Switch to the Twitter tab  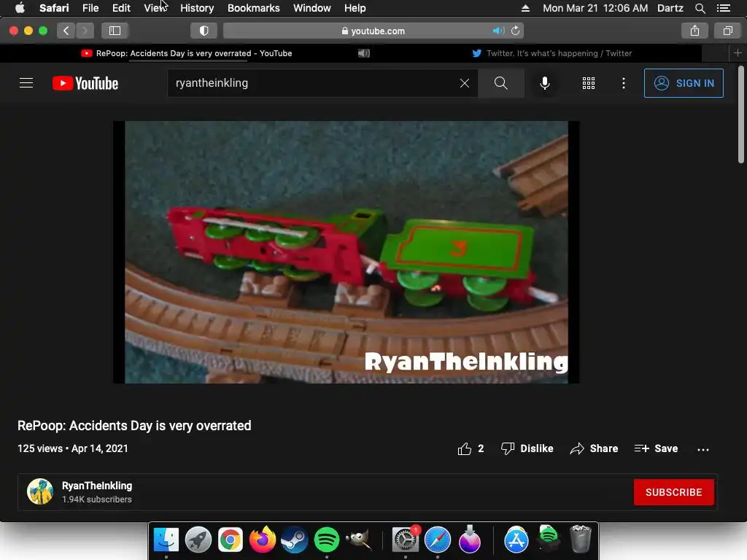tap(552, 53)
